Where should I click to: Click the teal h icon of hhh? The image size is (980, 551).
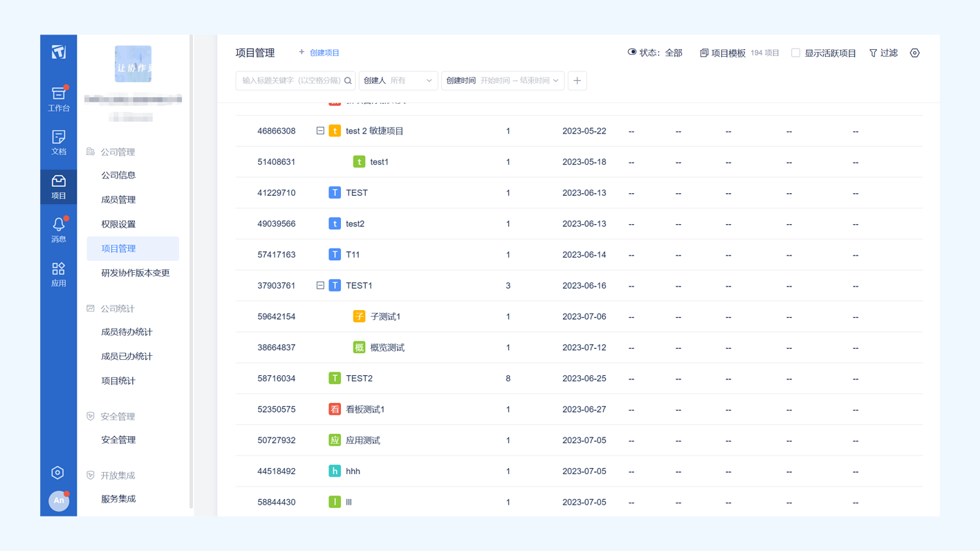[x=335, y=471]
